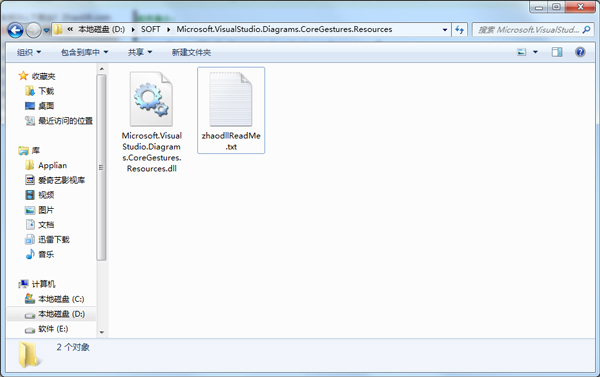Click the 音乐 note icon
Viewport: 600px width, 377px height.
30,254
